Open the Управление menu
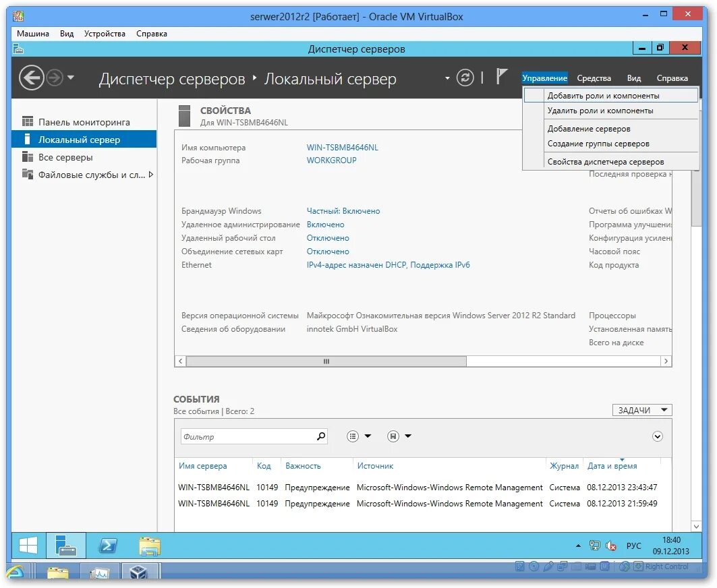The height and width of the screenshot is (588, 717). click(544, 78)
